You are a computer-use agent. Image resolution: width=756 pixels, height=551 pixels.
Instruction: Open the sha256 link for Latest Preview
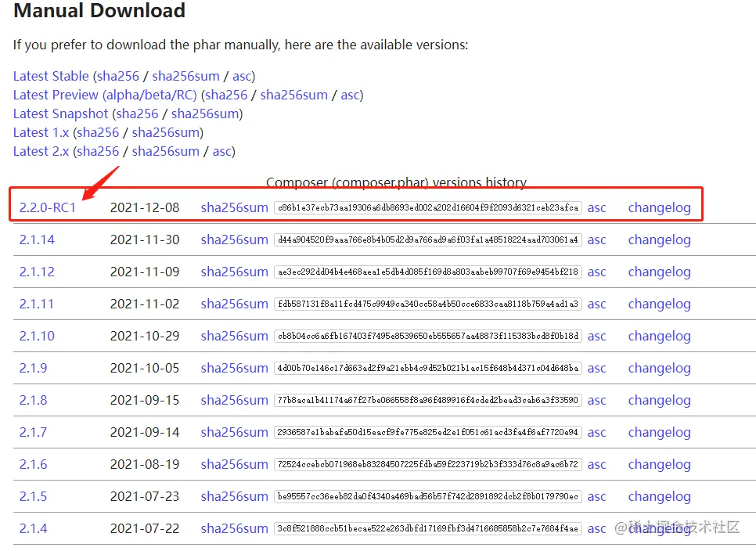pyautogui.click(x=227, y=95)
